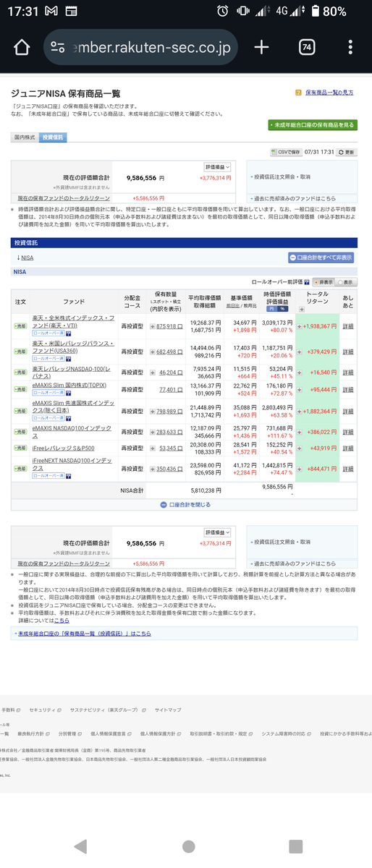The width and height of the screenshot is (372, 868).
Task: Open こちら link after 詳細については
Action: (x=62, y=620)
